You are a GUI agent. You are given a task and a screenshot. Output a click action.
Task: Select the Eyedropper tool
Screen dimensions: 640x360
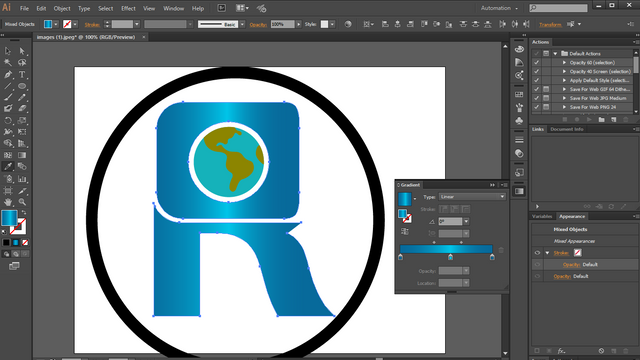pos(8,167)
